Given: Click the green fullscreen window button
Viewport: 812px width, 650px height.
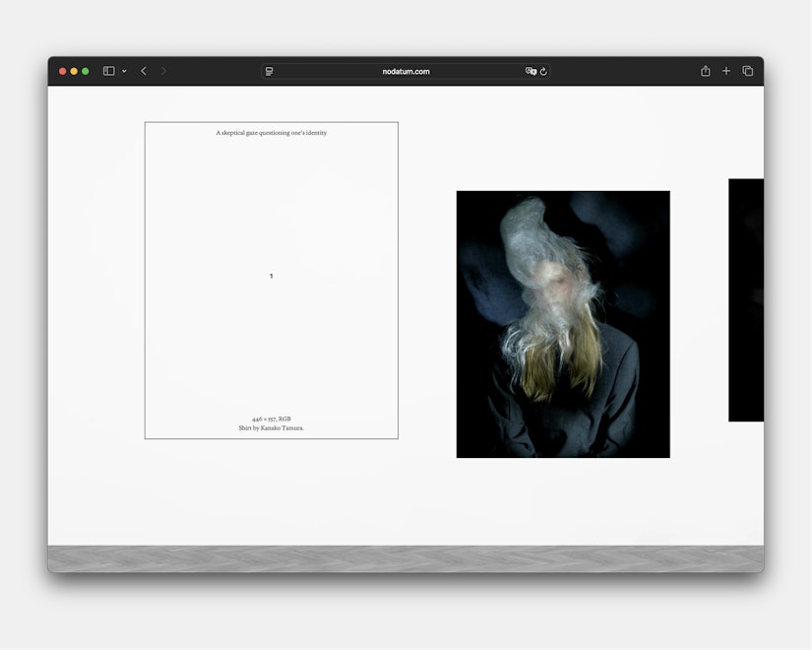Looking at the screenshot, I should 86,71.
